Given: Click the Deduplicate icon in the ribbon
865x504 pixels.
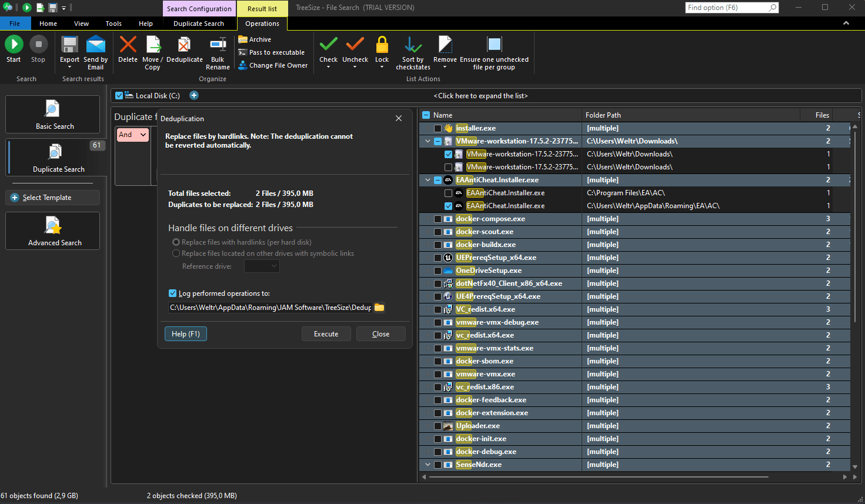Looking at the screenshot, I should pyautogui.click(x=184, y=46).
